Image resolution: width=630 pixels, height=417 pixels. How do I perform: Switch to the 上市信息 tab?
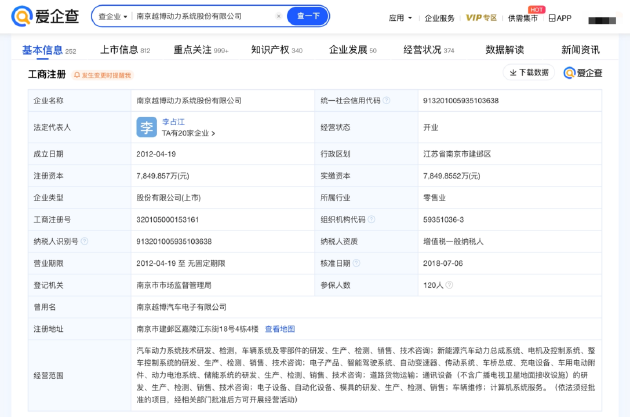123,49
